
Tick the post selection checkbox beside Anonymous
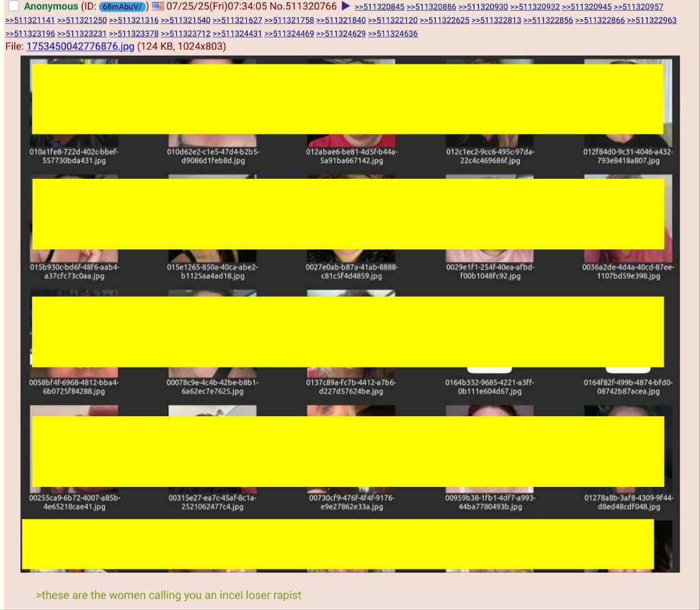tap(14, 6)
